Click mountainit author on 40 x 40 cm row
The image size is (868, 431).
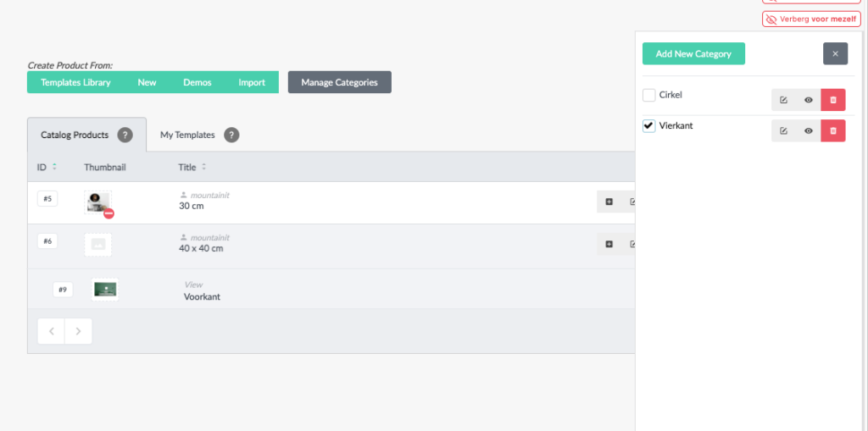tap(210, 238)
